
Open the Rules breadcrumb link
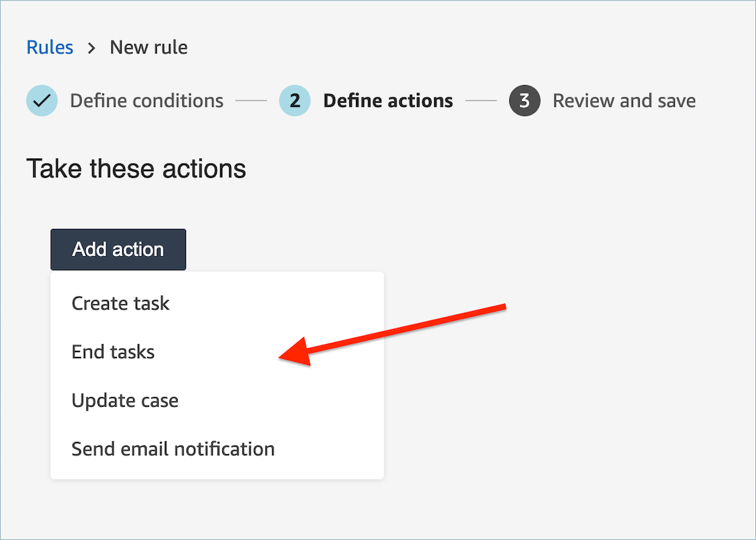point(50,47)
